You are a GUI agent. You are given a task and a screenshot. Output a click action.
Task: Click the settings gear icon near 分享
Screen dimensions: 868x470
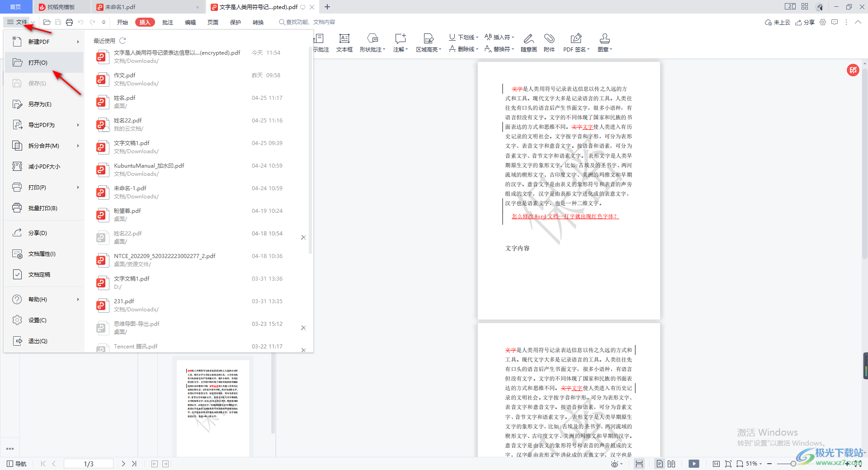tap(823, 22)
